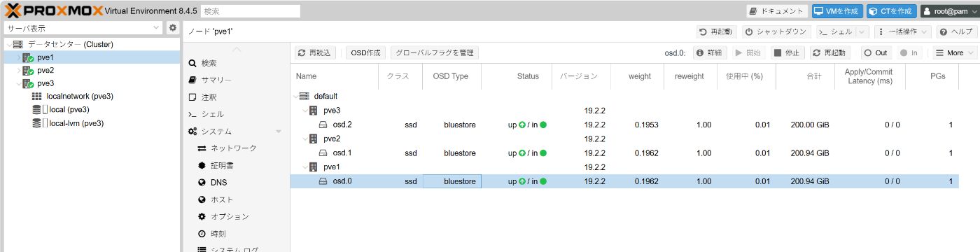Collapse pve3 host in OSD table
The image size is (980, 252).
(x=304, y=111)
